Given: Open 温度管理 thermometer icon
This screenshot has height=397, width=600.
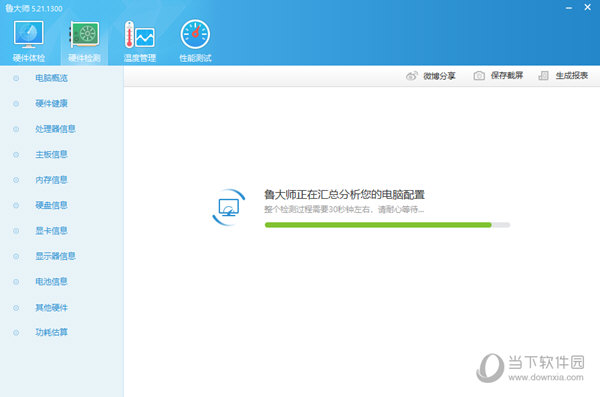Looking at the screenshot, I should (x=139, y=34).
